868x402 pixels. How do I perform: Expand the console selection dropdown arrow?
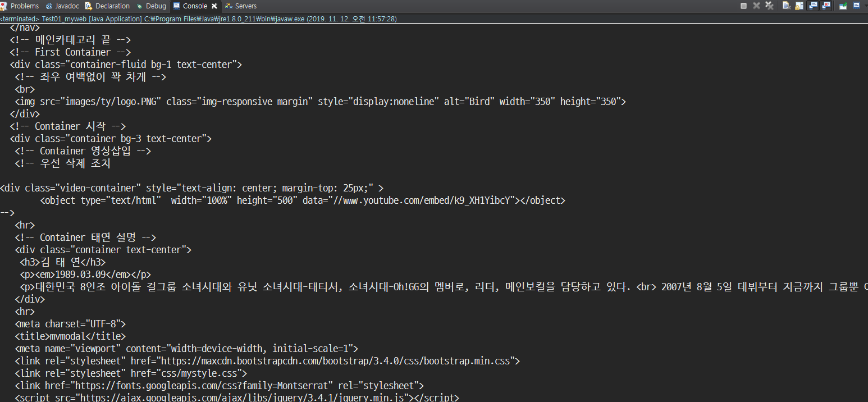(x=866, y=6)
